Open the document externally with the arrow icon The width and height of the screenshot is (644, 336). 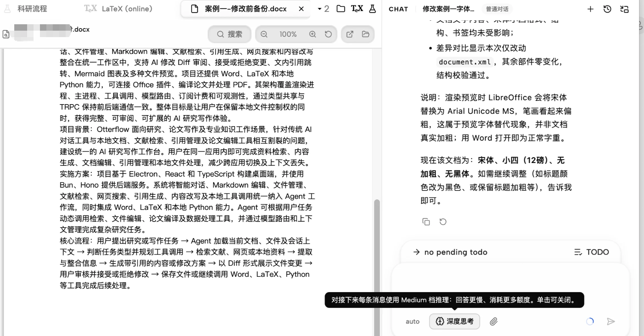(x=350, y=34)
